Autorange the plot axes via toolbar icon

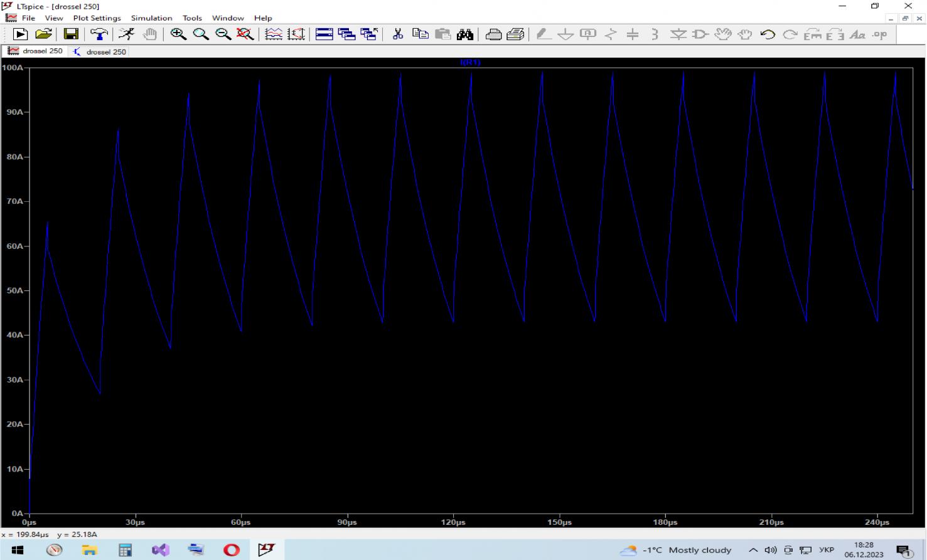click(296, 34)
